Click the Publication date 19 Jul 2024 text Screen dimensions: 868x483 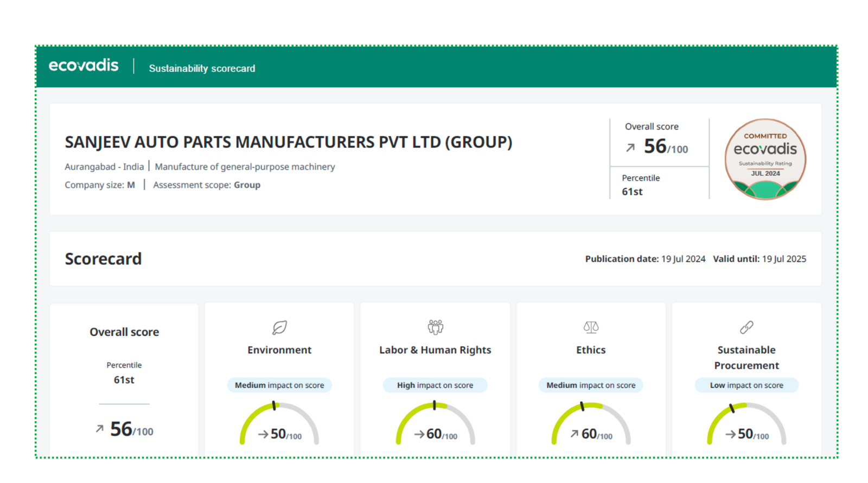tap(645, 259)
